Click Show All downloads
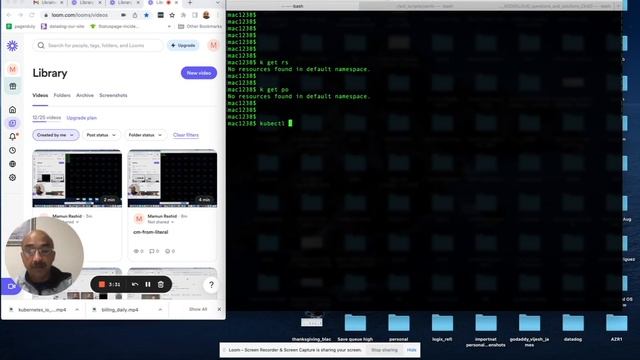The image size is (640, 360). 198,309
